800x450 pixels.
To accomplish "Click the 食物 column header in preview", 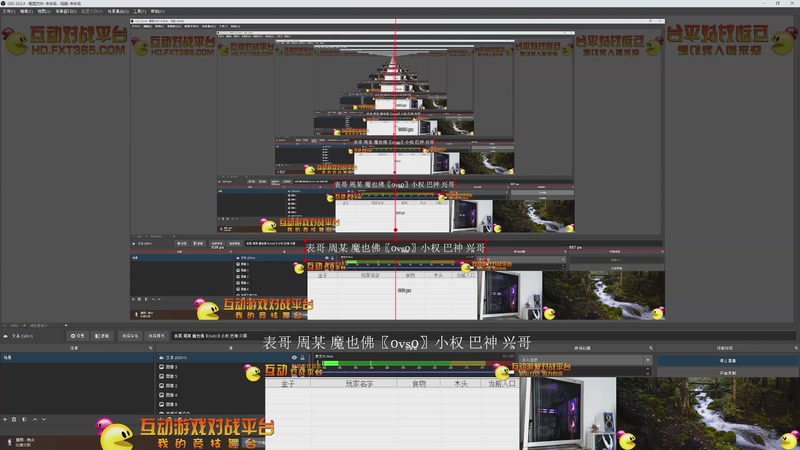I will [419, 384].
